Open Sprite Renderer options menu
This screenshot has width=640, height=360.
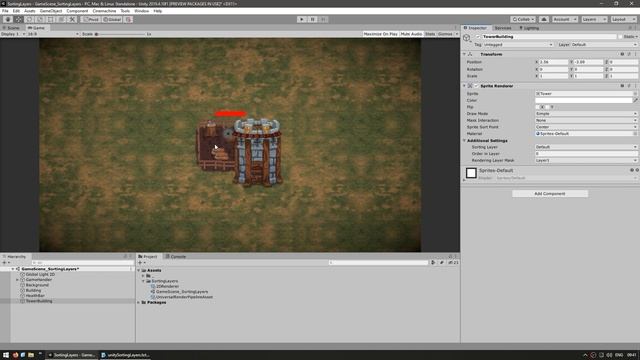click(x=635, y=86)
